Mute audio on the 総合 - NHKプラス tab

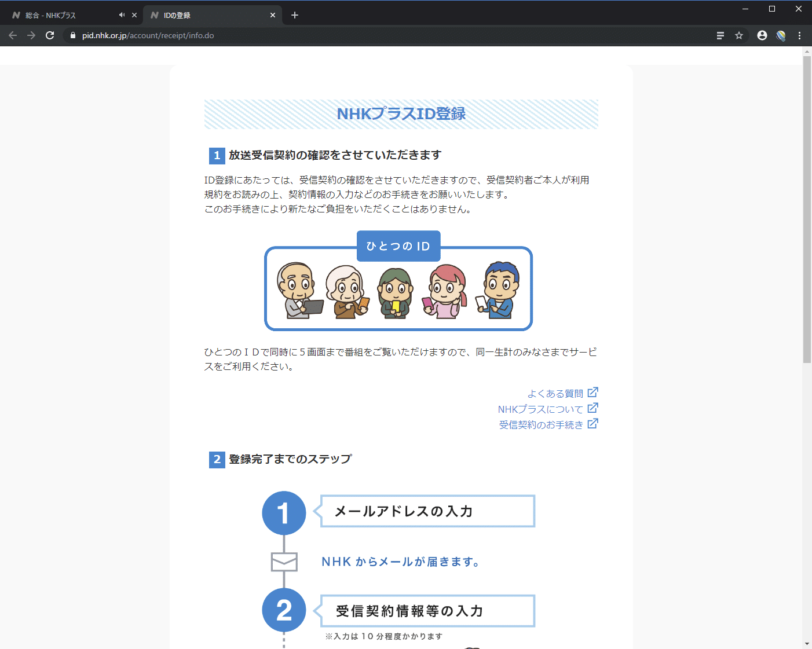pos(122,15)
